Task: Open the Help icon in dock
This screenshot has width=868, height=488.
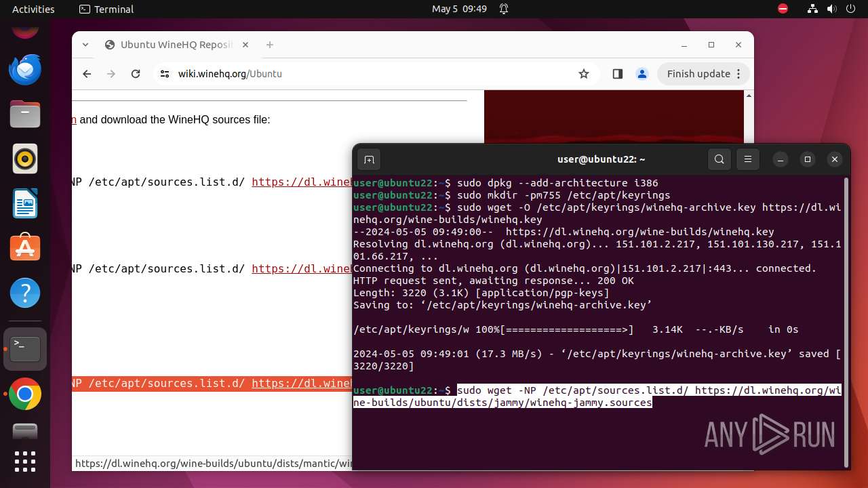Action: (25, 293)
